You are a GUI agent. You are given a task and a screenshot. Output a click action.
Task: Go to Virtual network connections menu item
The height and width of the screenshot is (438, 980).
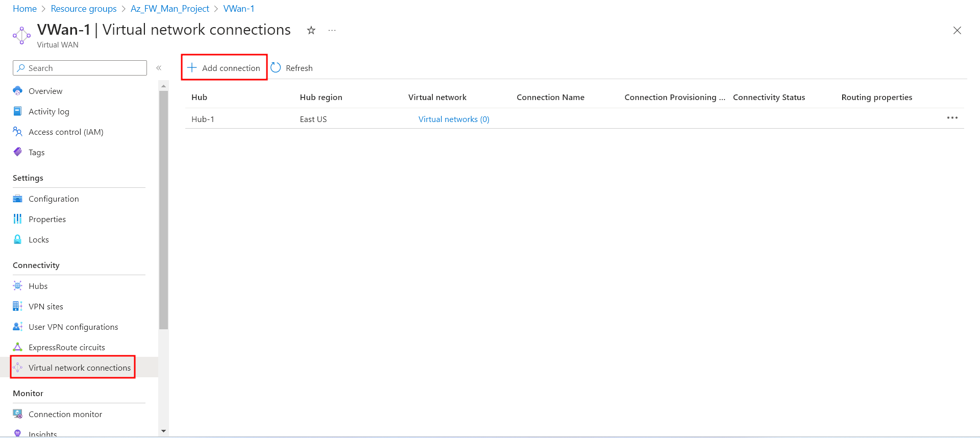79,368
